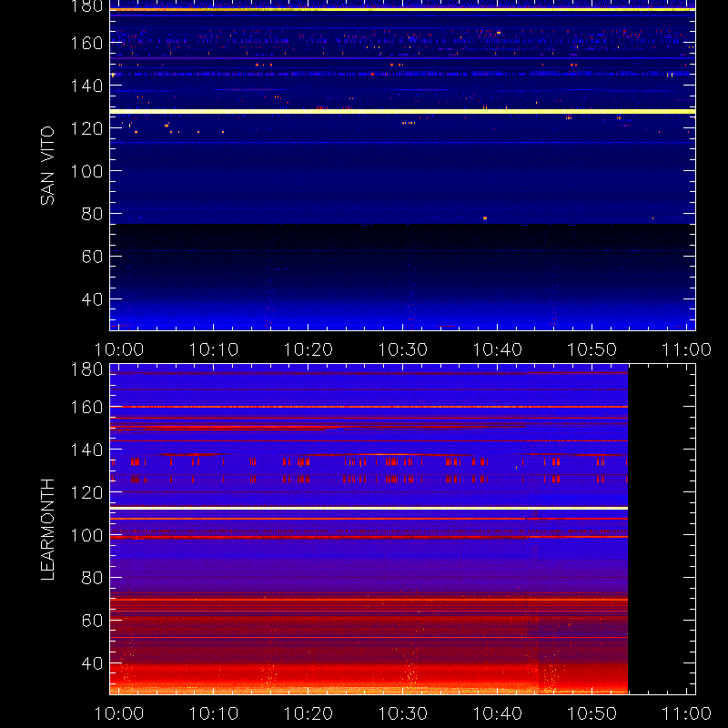Click the red line at 160 on Learmonth
Image resolution: width=728 pixels, height=728 pixels.
pos(369,407)
